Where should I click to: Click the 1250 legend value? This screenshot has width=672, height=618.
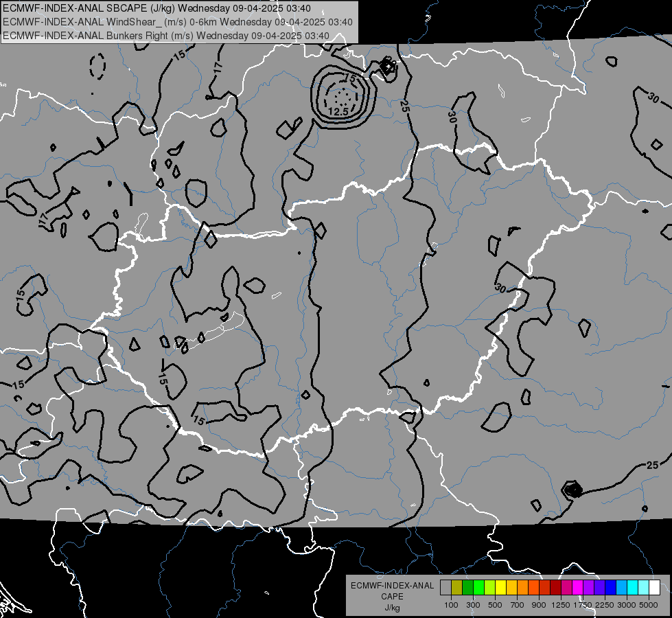[x=561, y=605]
